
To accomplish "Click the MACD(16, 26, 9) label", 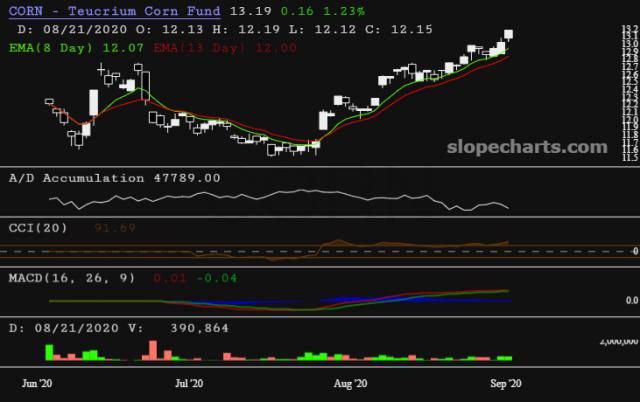I will coord(72,278).
